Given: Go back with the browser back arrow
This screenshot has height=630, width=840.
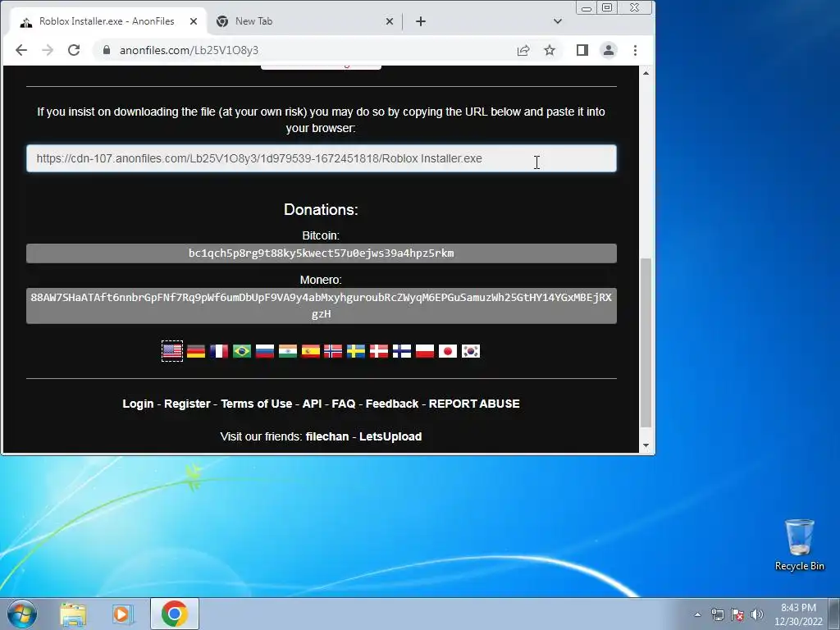Looking at the screenshot, I should (x=21, y=50).
